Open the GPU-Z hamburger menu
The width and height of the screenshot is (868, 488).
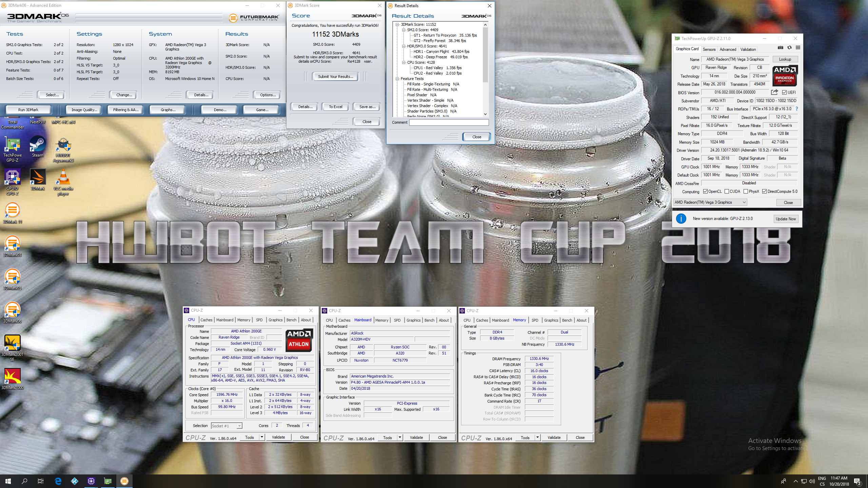(798, 48)
